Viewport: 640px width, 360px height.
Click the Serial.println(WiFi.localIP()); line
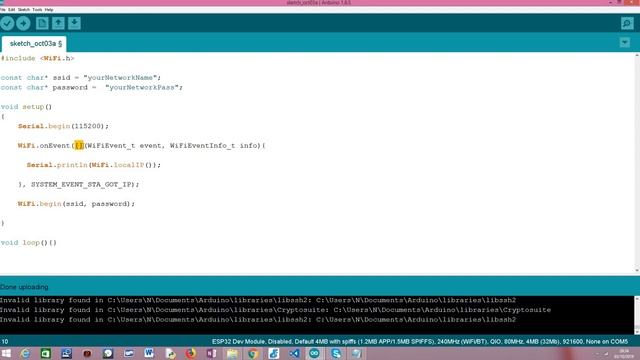pos(94,165)
